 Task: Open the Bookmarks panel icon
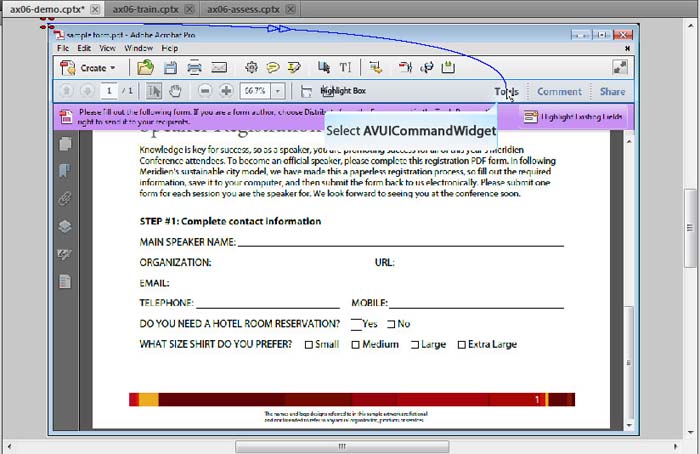click(65, 171)
